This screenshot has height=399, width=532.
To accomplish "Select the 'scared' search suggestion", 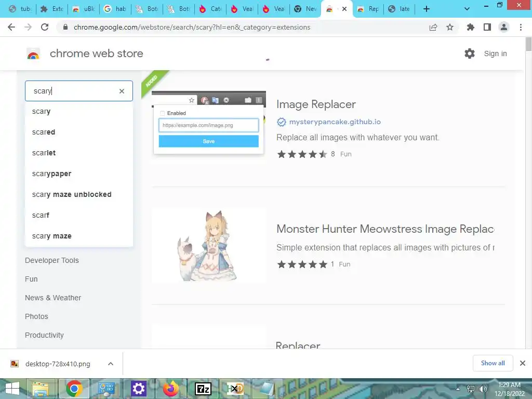I will click(79, 132).
